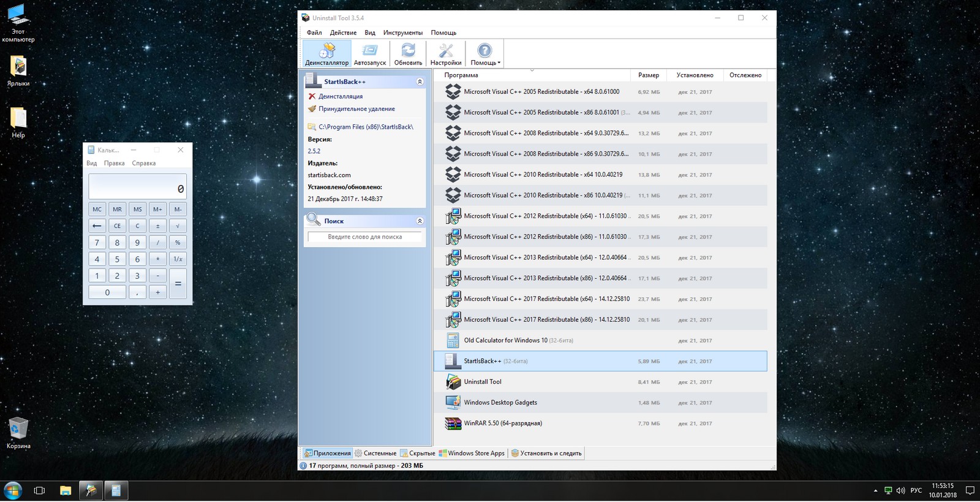Collapse the StartIsBack++ details panel
This screenshot has height=502, width=980.
[x=420, y=82]
